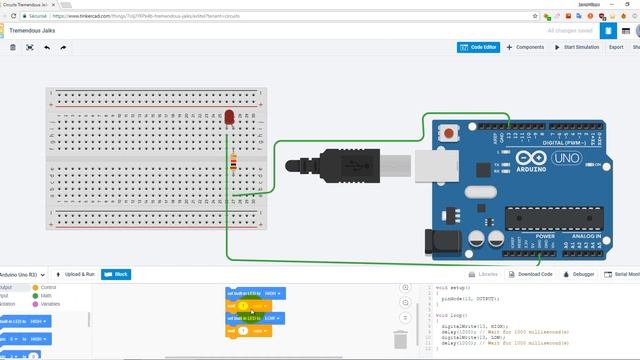Open HIGH dropdown on palette set built-in LED block
640x360 pixels.
tap(38, 322)
